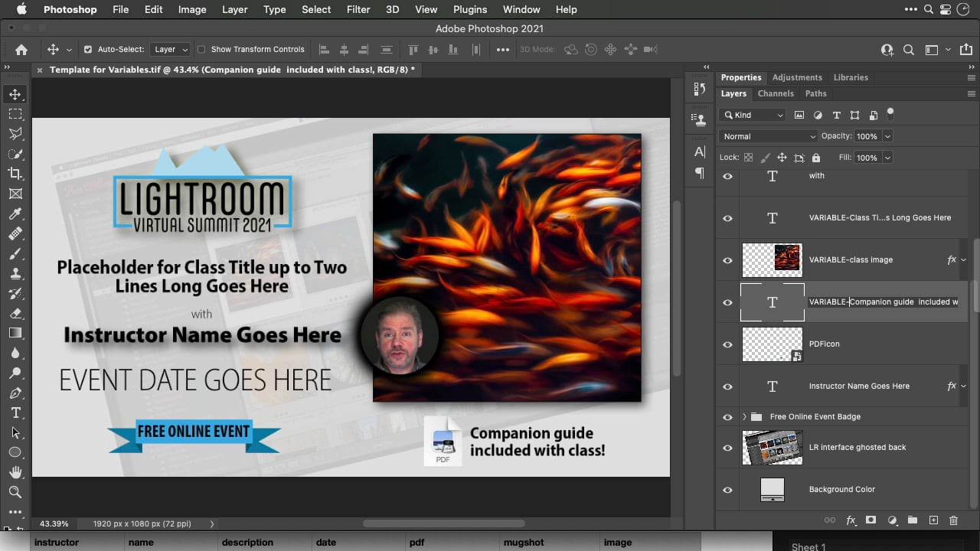Select the Rectangular Marquee tool

coord(15,114)
